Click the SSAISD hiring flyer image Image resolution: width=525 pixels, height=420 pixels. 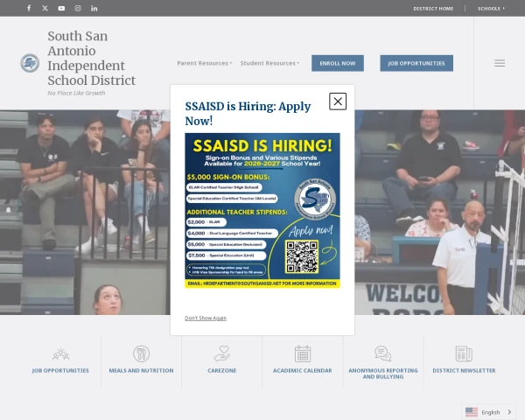(262, 210)
